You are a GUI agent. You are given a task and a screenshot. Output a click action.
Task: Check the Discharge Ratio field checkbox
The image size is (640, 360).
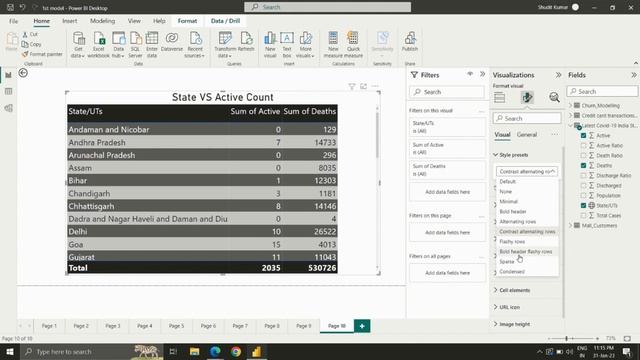583,176
